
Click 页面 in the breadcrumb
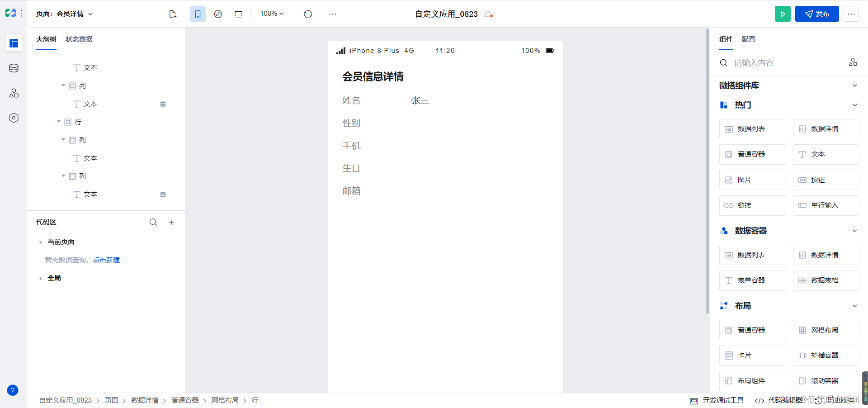coord(112,400)
